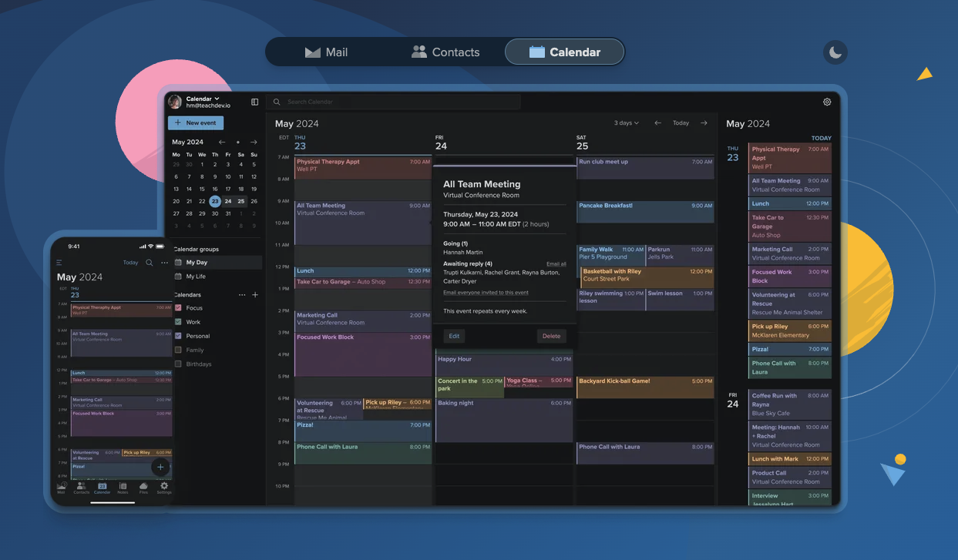
Task: Click Today in the desktop calendar header
Action: click(x=681, y=123)
